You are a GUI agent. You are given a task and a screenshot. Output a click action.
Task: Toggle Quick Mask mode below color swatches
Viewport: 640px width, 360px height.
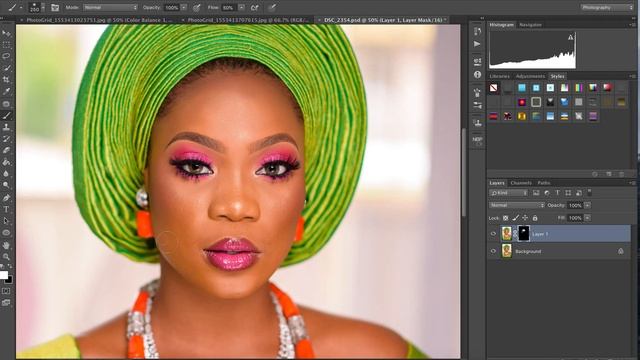point(6,291)
